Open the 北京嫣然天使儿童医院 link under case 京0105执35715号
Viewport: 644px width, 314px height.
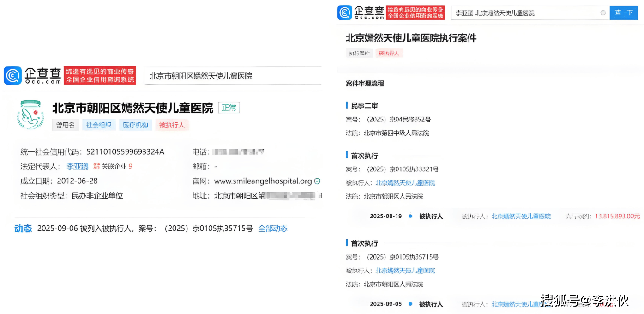coord(405,271)
